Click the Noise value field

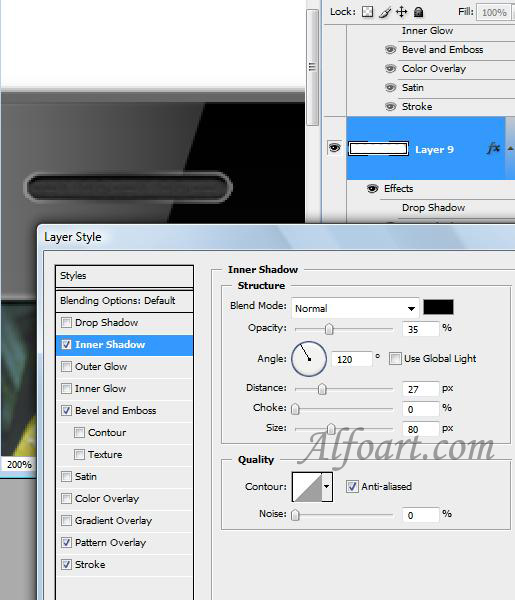[420, 515]
